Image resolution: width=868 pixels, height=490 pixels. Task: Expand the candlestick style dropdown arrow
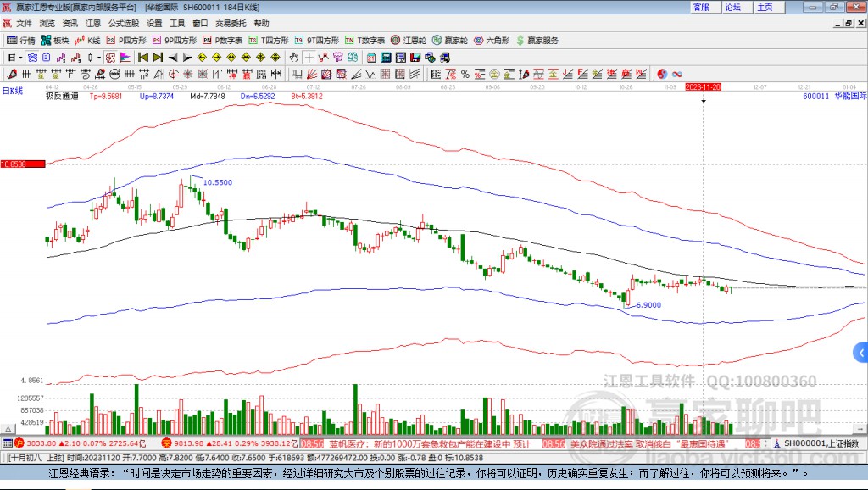98,58
